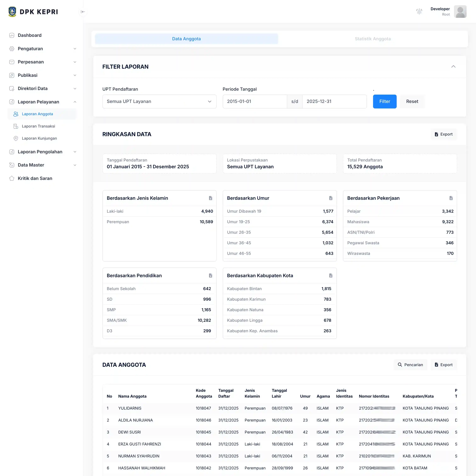Collapse the Filter Laporan panel chevron
Viewport: 476px width, 476px height.
(x=454, y=67)
